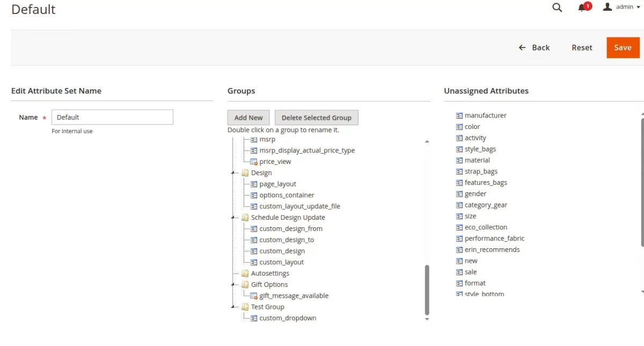This screenshot has width=644, height=346.
Task: Click the manufacturer attribute icon
Action: 459,116
